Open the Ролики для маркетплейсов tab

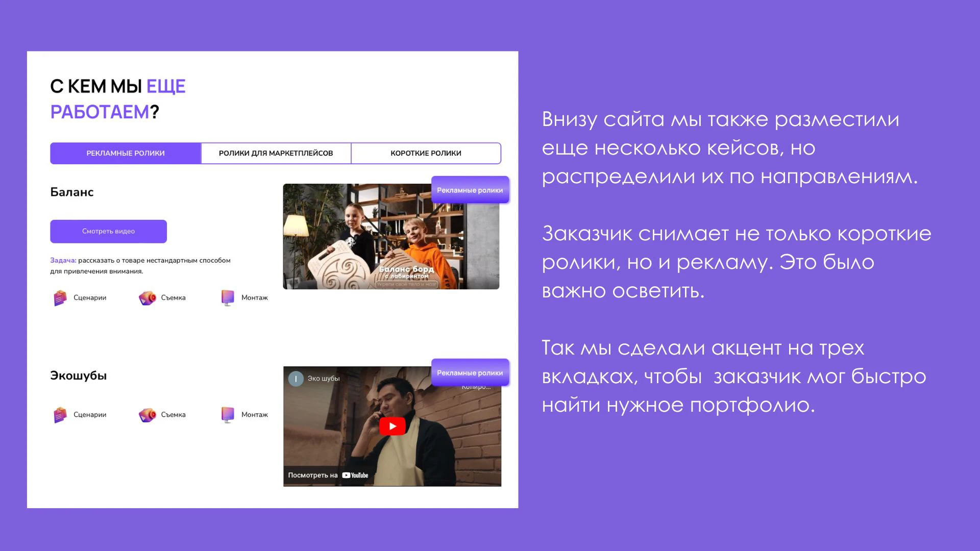point(276,153)
